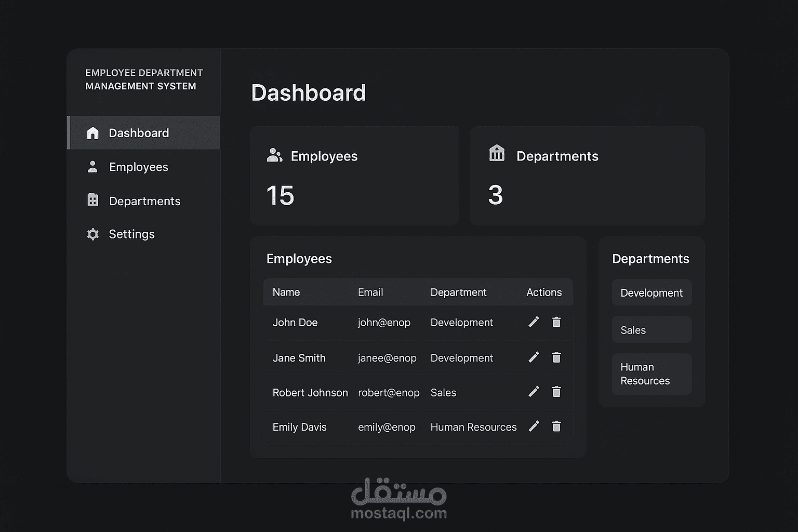
Task: Edit Jane Smith with the pencil icon
Action: point(534,357)
